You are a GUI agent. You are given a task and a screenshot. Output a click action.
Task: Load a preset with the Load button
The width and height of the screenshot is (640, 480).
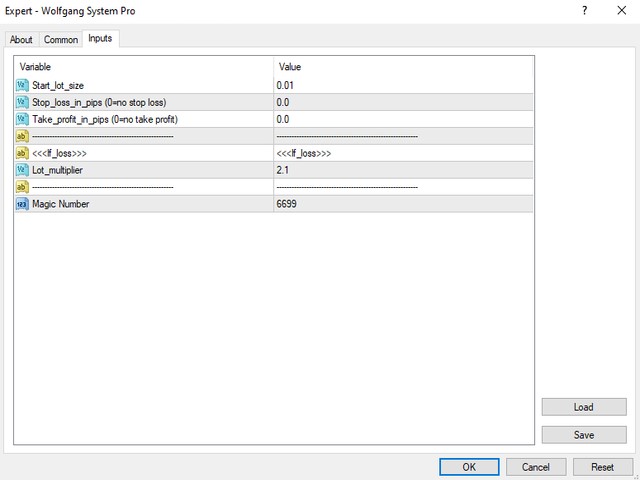[584, 407]
